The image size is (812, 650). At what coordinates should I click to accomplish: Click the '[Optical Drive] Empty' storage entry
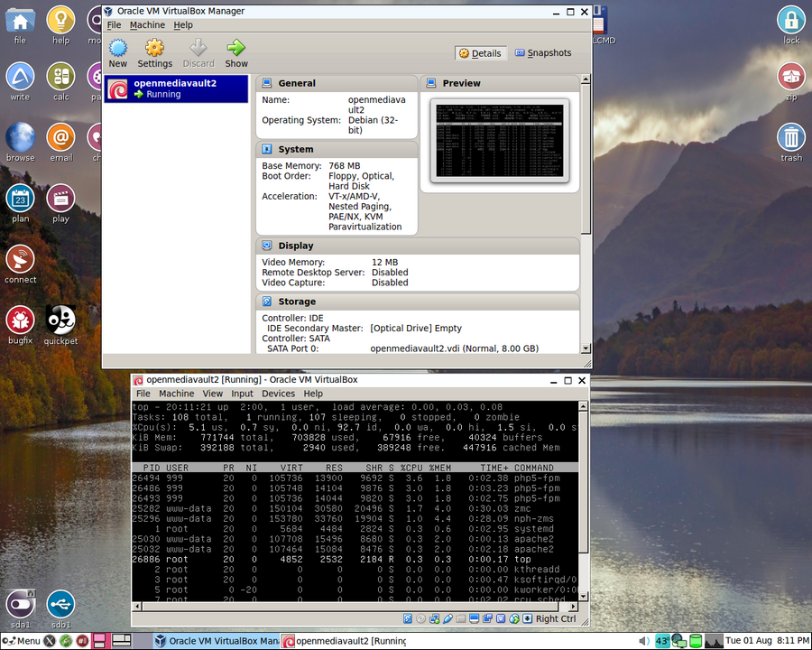[416, 328]
